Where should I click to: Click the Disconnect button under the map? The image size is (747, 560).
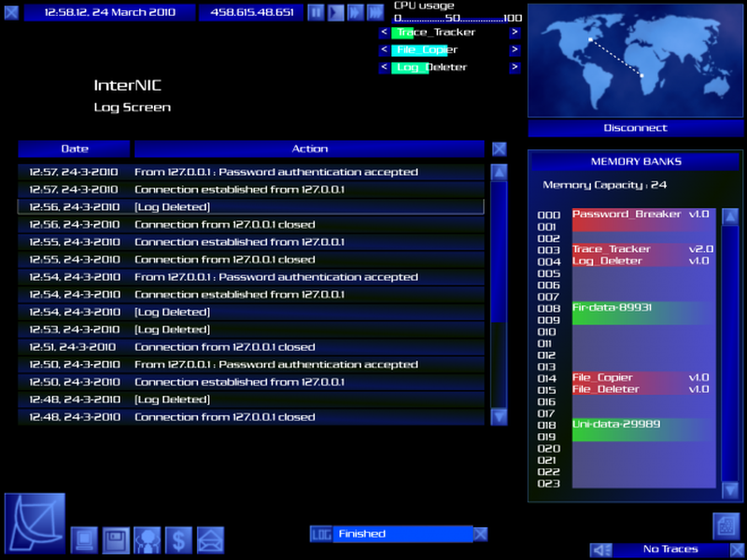(635, 128)
